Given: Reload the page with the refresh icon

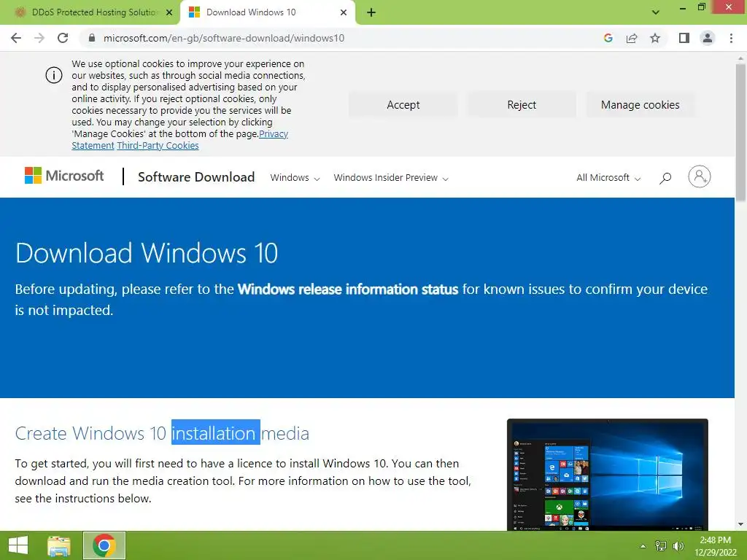Looking at the screenshot, I should pos(63,38).
